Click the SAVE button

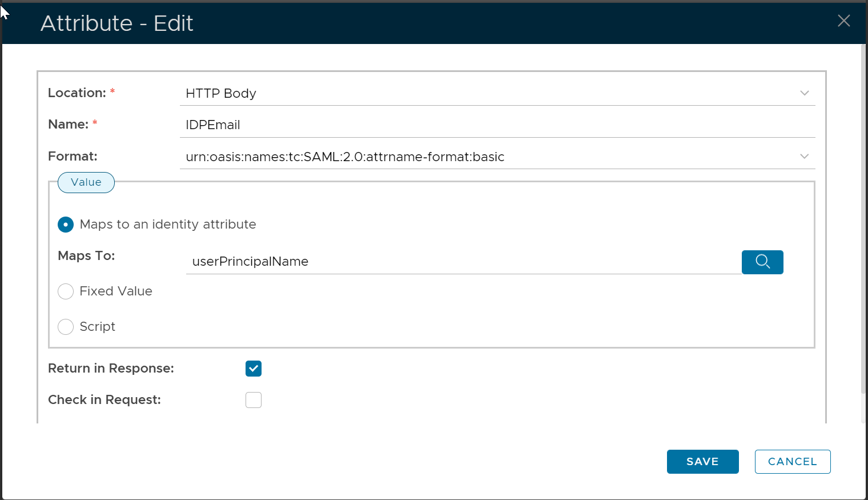coord(702,462)
